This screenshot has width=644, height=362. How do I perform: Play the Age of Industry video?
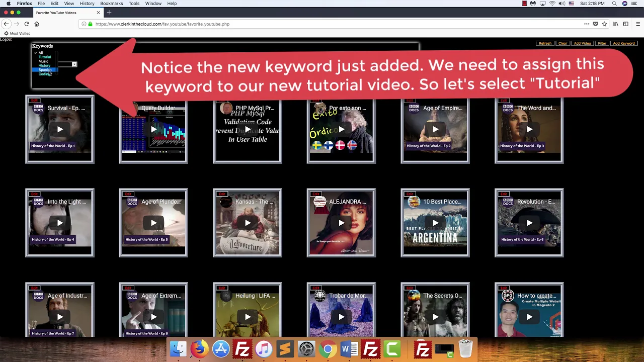pyautogui.click(x=60, y=317)
